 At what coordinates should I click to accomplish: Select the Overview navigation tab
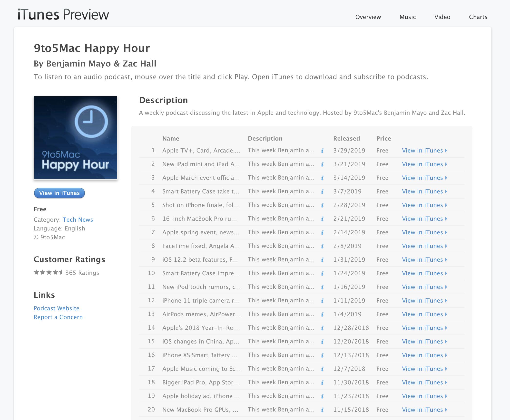pyautogui.click(x=368, y=17)
